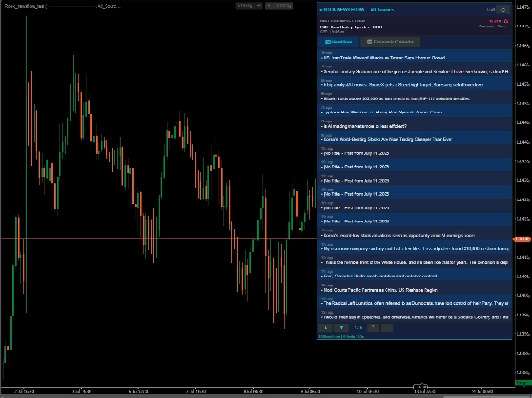
Task: Open headline about Tehran Says Hormuz Closed
Action: pos(415,56)
